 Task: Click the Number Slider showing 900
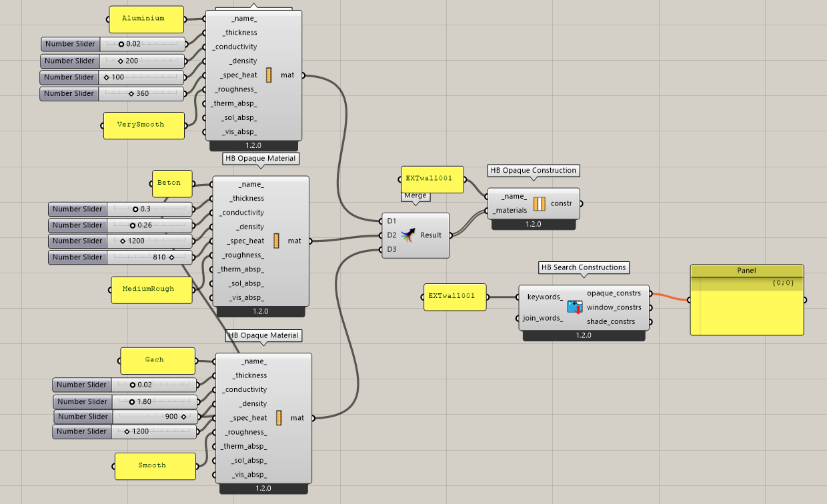tap(127, 417)
